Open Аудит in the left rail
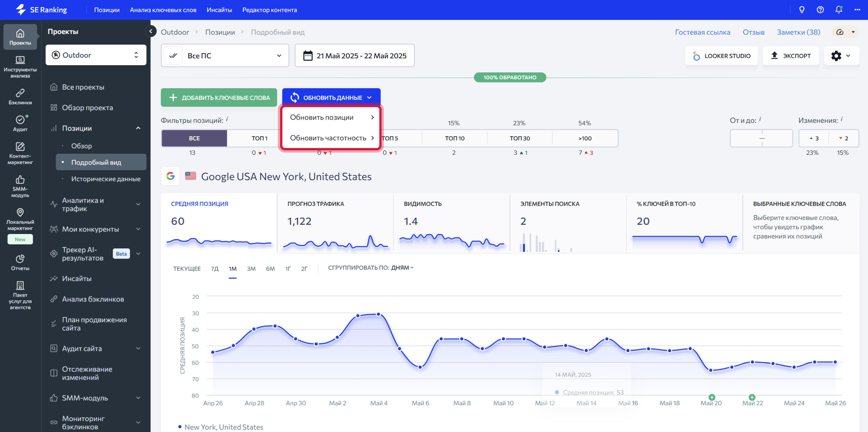Screen dimensions: 868x432 coord(20,123)
